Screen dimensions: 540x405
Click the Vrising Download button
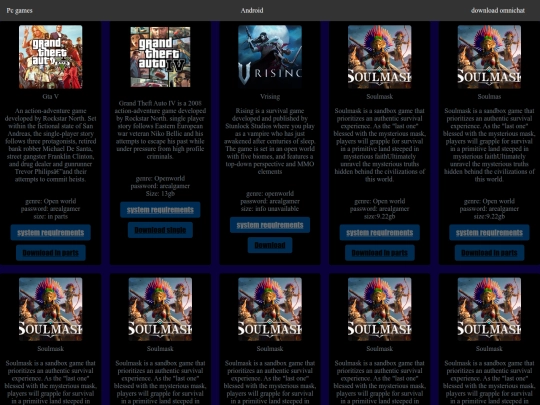(270, 245)
